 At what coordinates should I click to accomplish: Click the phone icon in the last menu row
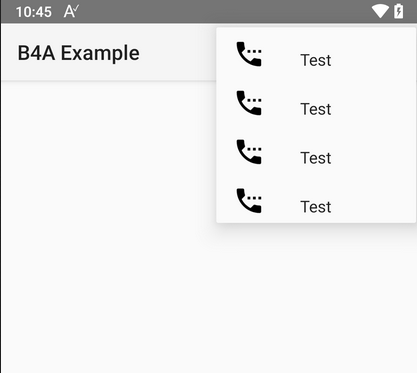tap(249, 201)
